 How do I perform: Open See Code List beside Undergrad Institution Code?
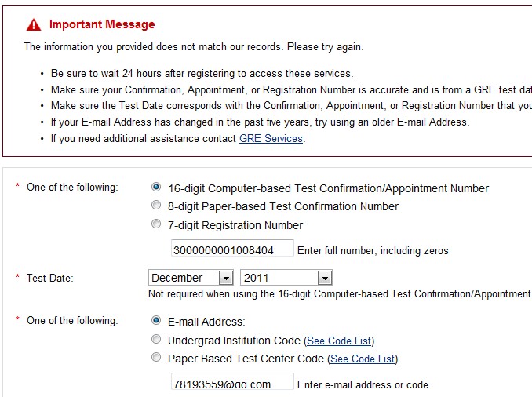pos(338,341)
